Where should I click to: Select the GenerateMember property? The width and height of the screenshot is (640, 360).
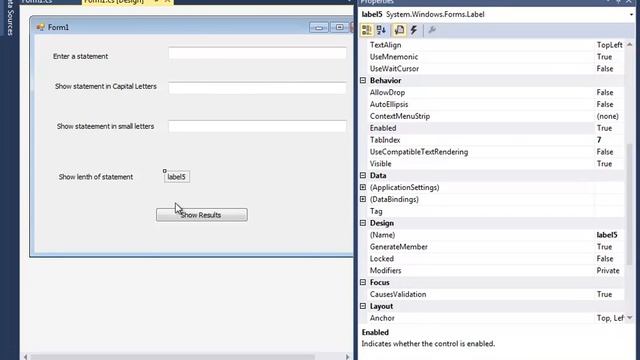(399, 247)
